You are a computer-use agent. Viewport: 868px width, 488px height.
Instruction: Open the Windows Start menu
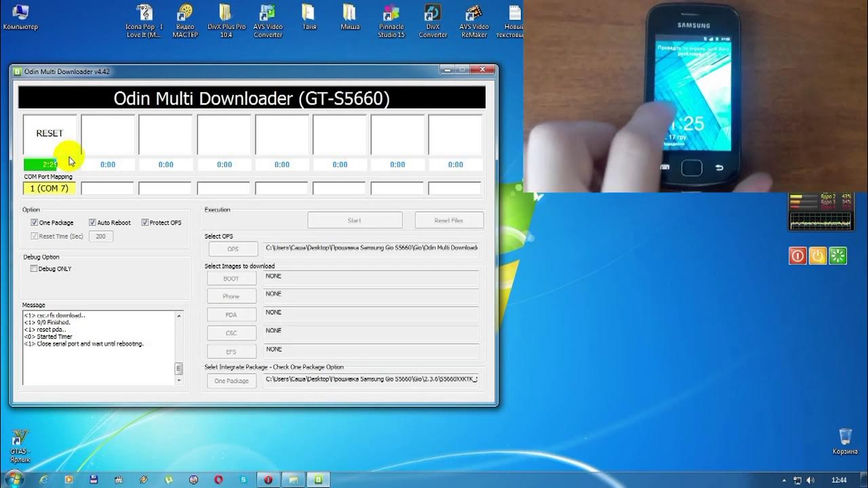14,479
